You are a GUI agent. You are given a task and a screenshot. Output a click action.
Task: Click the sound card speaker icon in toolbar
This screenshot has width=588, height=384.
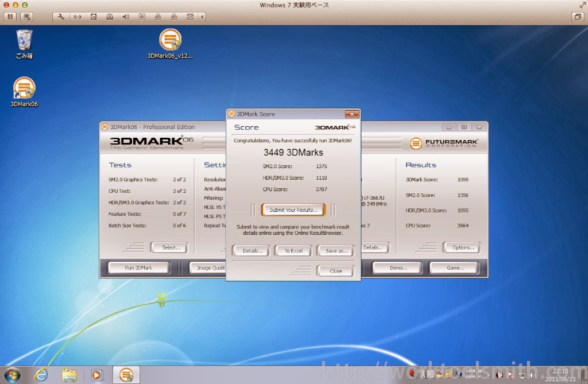pyautogui.click(x=126, y=17)
